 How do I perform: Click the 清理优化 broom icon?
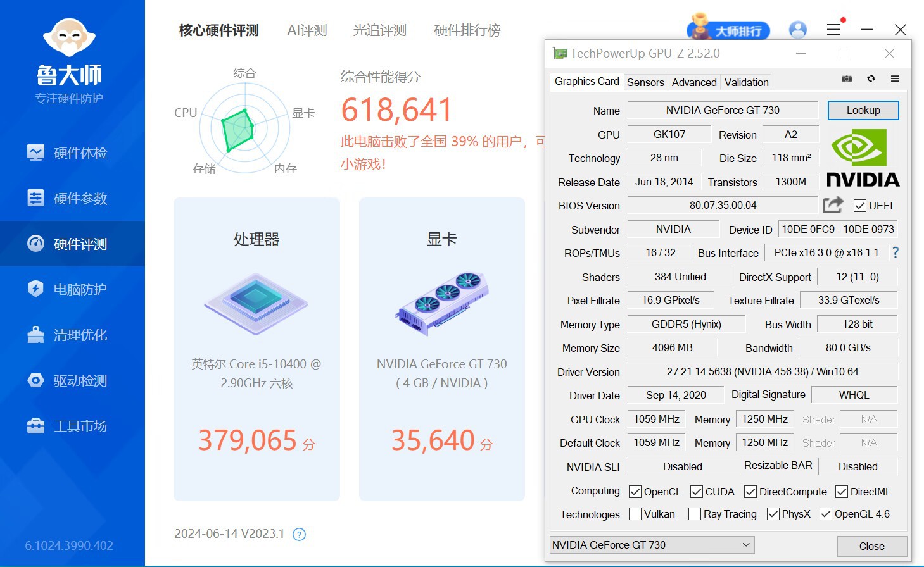(35, 335)
